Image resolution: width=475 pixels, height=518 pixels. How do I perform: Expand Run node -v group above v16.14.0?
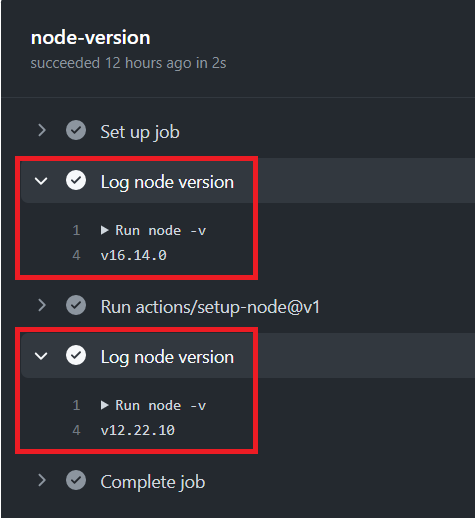tap(105, 230)
